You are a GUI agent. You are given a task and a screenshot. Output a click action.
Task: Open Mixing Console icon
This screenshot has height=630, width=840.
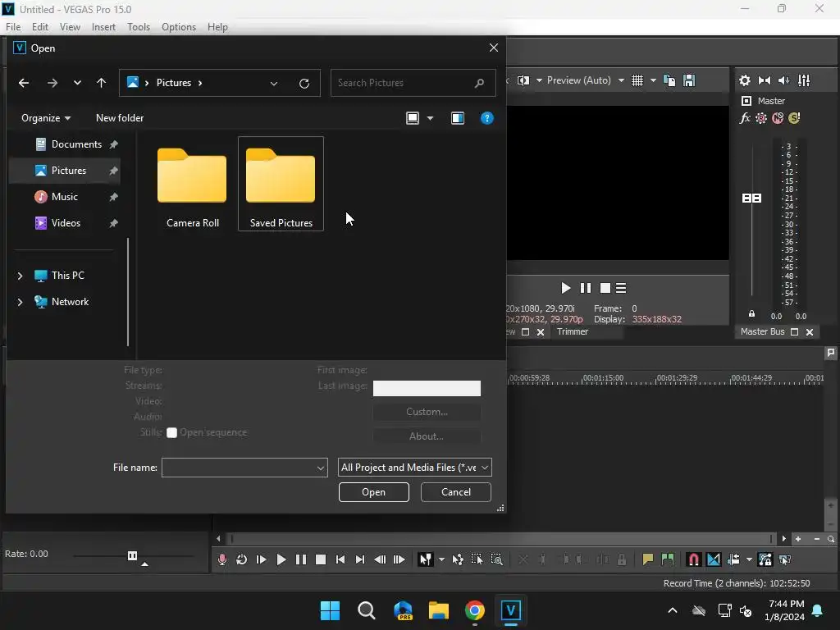(804, 80)
